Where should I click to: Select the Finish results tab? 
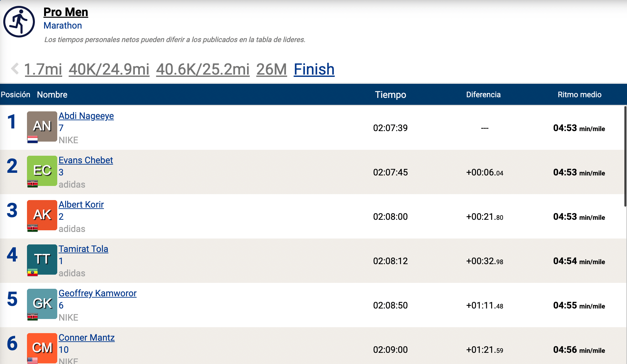(314, 69)
